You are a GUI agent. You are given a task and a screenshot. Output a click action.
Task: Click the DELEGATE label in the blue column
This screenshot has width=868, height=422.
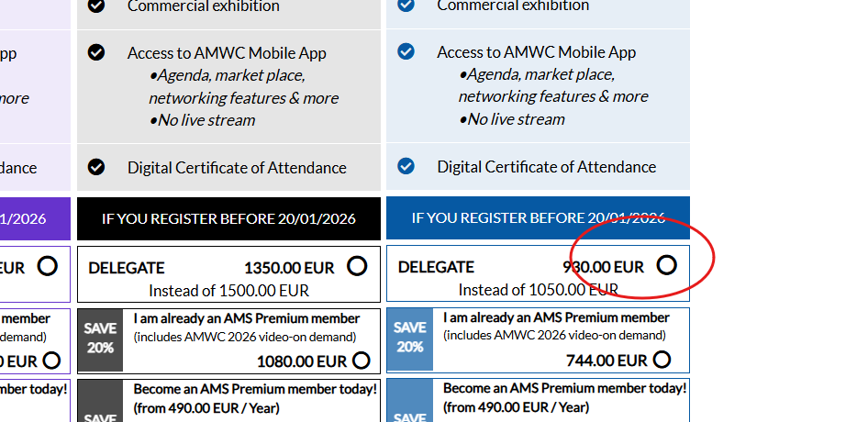tap(436, 267)
